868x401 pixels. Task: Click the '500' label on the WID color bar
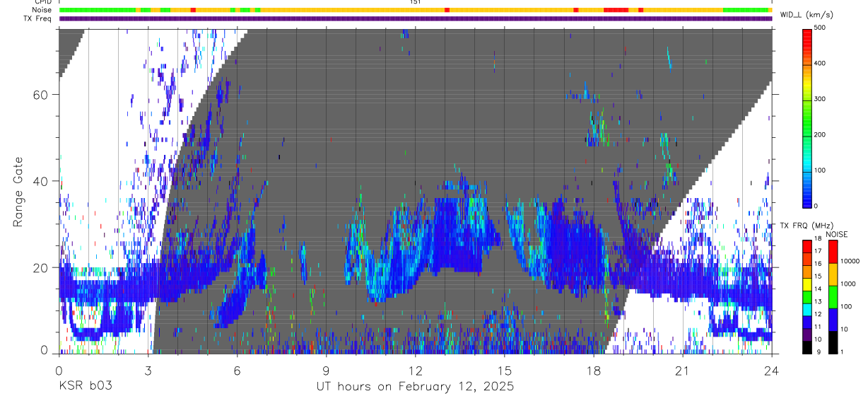(819, 28)
